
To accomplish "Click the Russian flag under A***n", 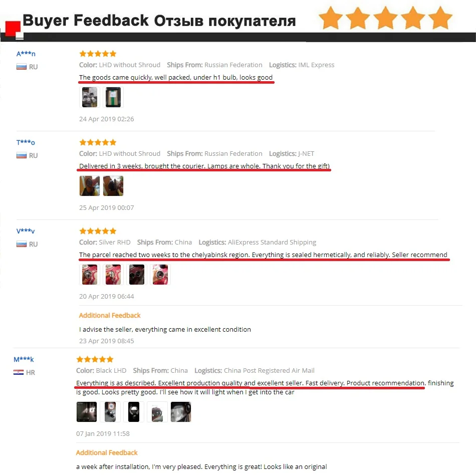I will coord(21,67).
